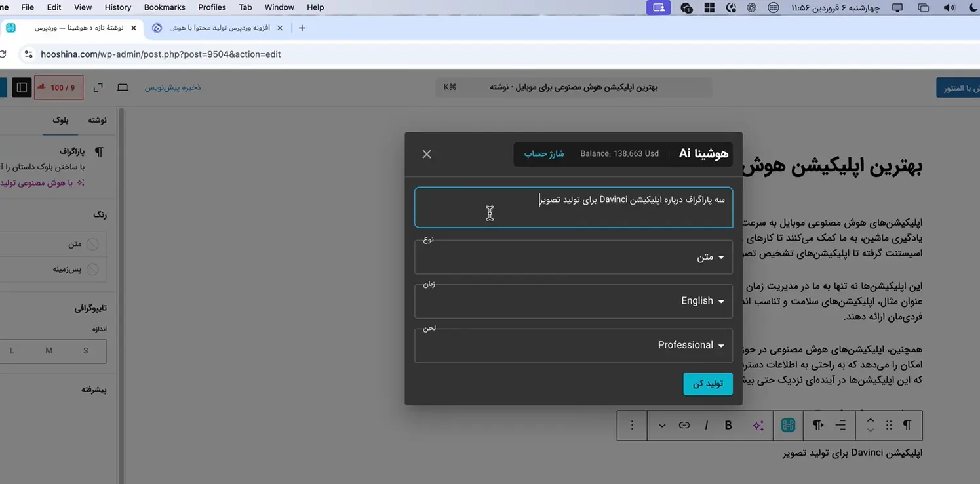The image size is (980, 484).
Task: Open the History menu
Action: pyautogui.click(x=118, y=7)
